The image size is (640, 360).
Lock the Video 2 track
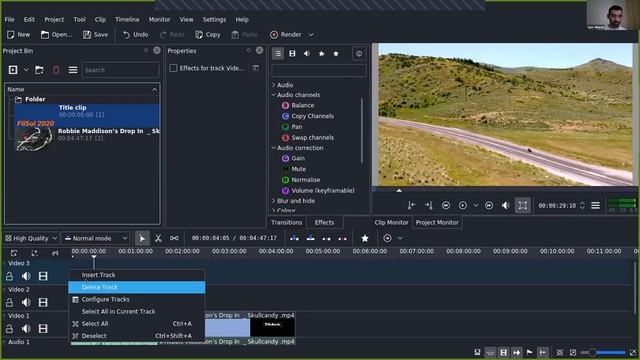click(9, 302)
